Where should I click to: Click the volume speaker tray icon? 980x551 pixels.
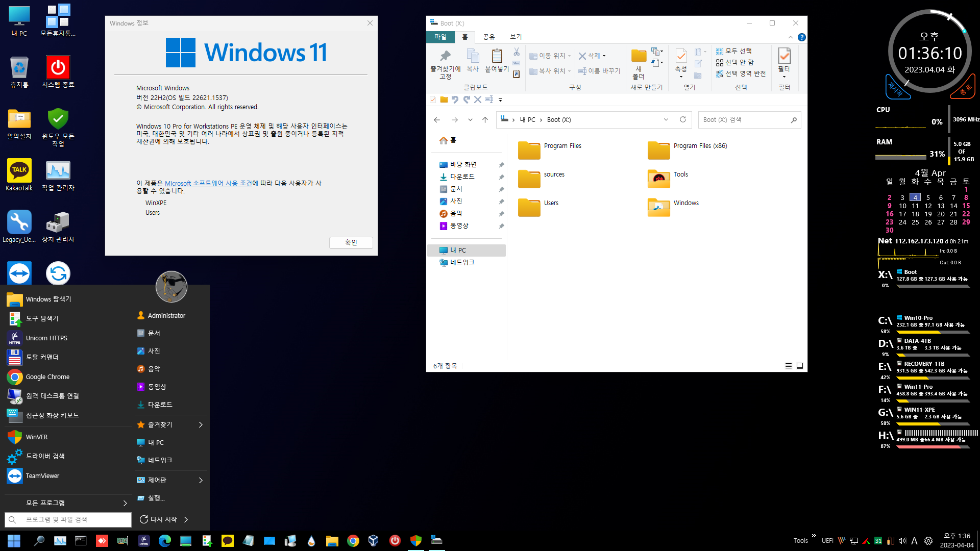(x=902, y=541)
